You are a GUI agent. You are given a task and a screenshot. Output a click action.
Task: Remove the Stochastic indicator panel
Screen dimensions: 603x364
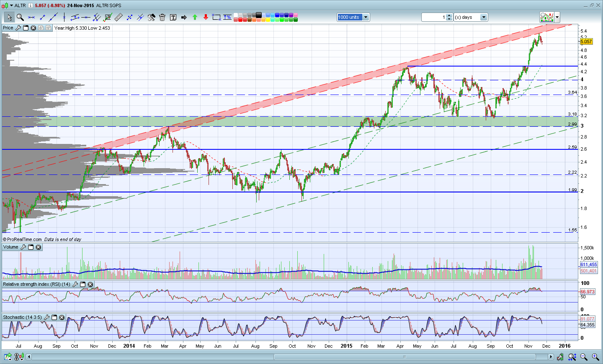tap(62, 318)
